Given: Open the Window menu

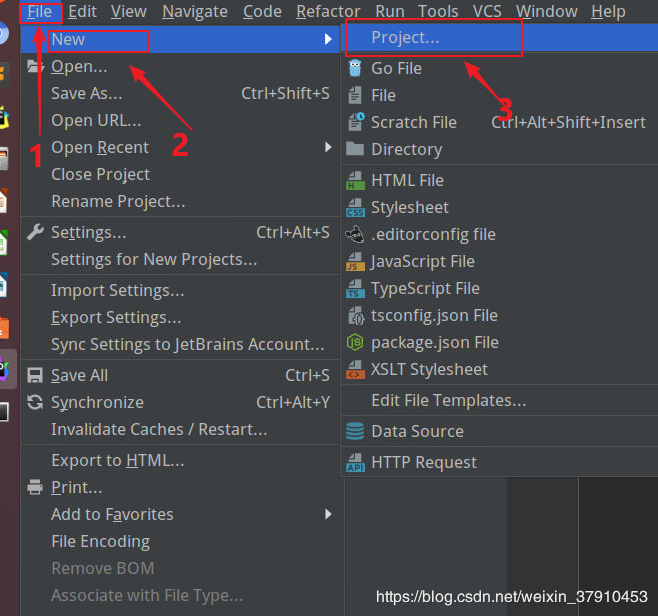Looking at the screenshot, I should [546, 12].
